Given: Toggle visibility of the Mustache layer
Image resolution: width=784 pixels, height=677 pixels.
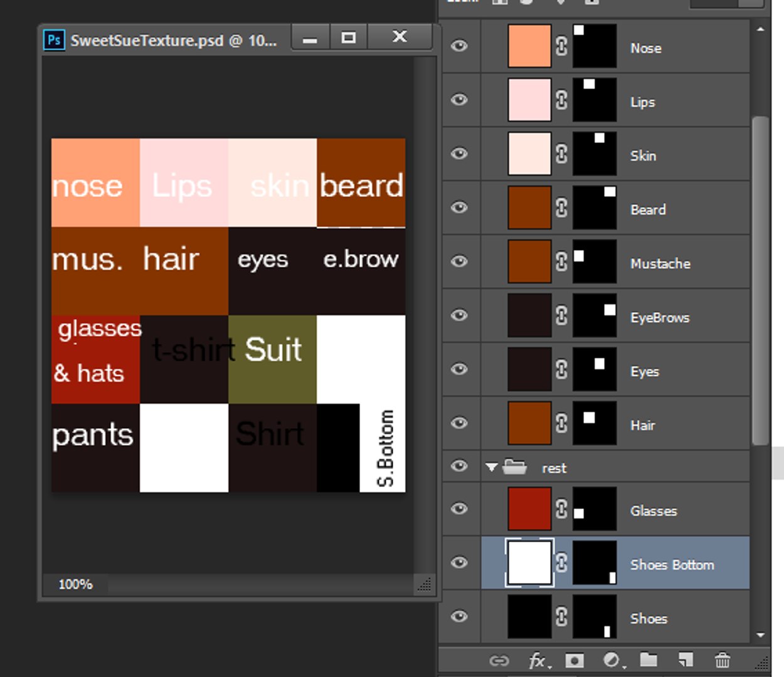Looking at the screenshot, I should click(x=460, y=261).
